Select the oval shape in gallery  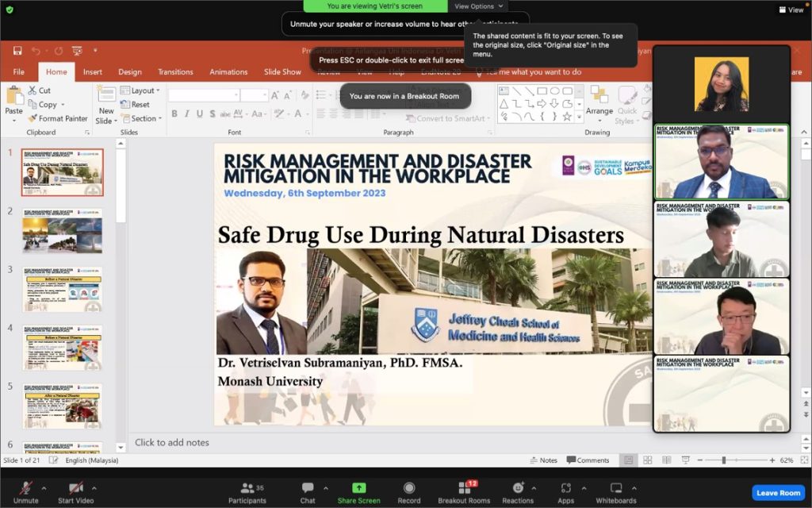pyautogui.click(x=554, y=90)
